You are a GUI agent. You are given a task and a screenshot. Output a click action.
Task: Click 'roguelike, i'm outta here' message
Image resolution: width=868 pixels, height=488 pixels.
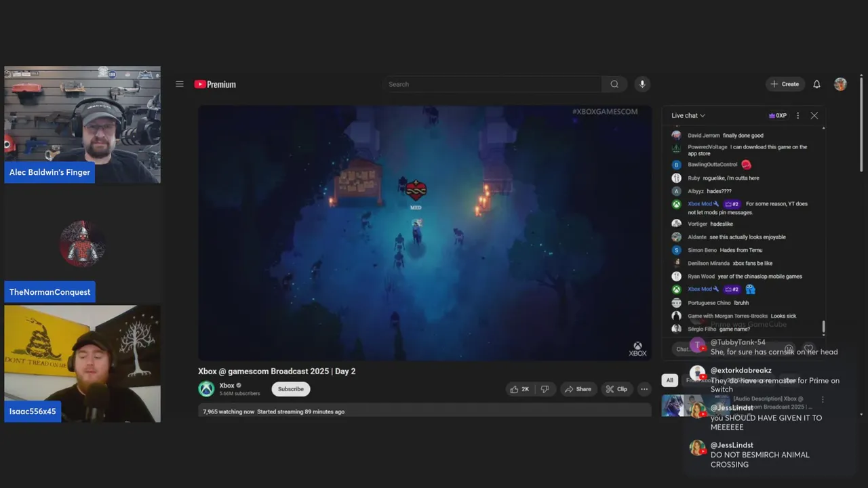click(731, 178)
